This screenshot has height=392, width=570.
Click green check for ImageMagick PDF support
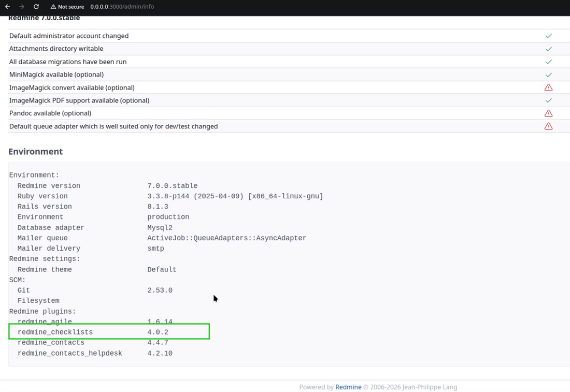coord(548,100)
